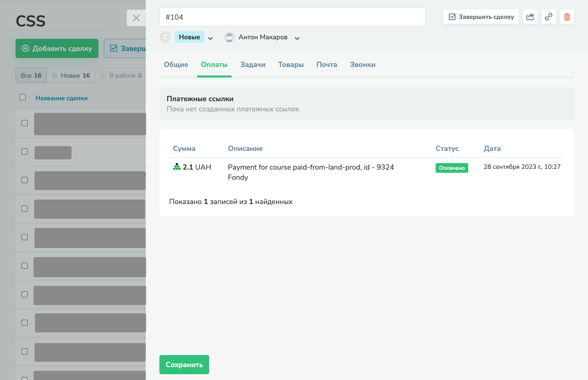Open the Антон Макаров assignee dropdown
Viewport: 588px width, 380px height.
pos(297,38)
